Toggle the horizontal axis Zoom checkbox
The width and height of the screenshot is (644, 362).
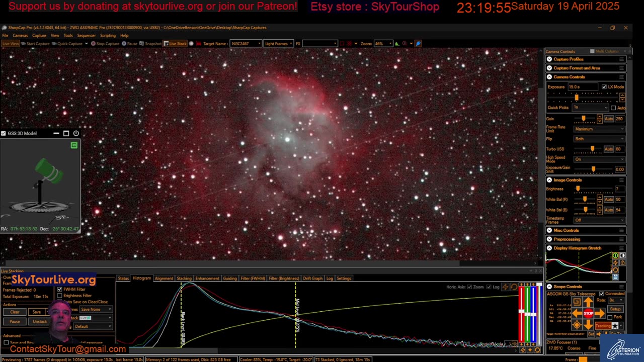[469, 287]
